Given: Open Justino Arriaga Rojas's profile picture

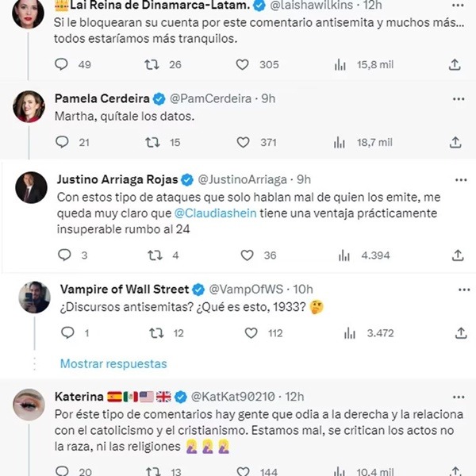Looking at the screenshot, I should pyautogui.click(x=34, y=188).
